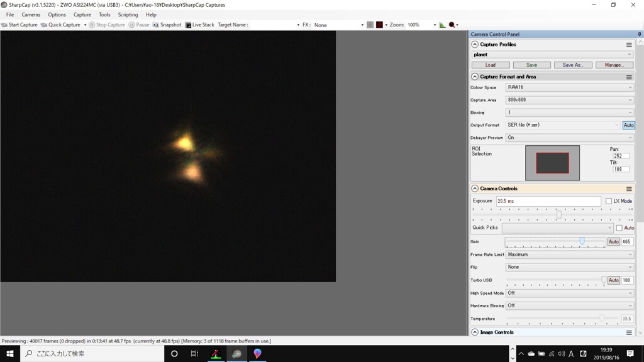Open the Camera Controls hamburger menu
The width and height of the screenshot is (644, 362).
coord(629,189)
